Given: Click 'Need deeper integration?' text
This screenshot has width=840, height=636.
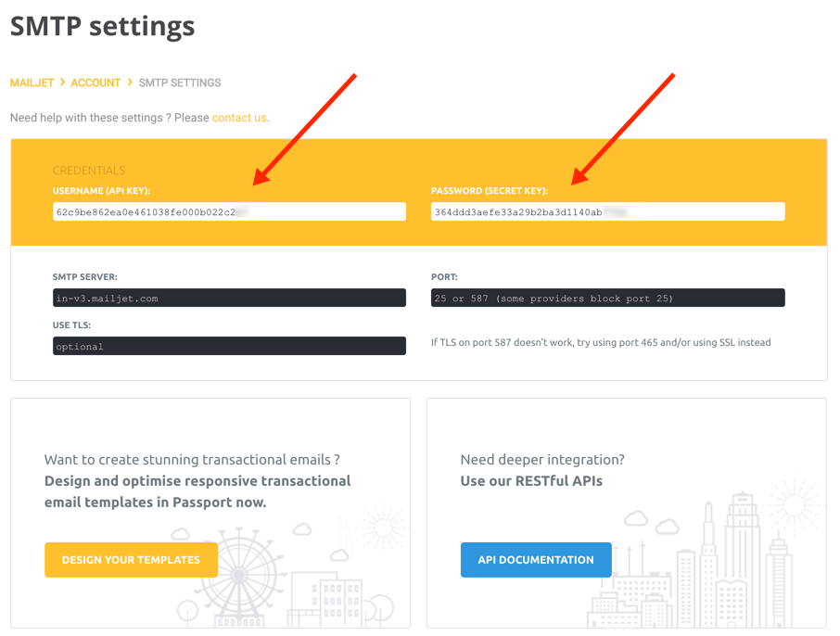Looking at the screenshot, I should [542, 460].
